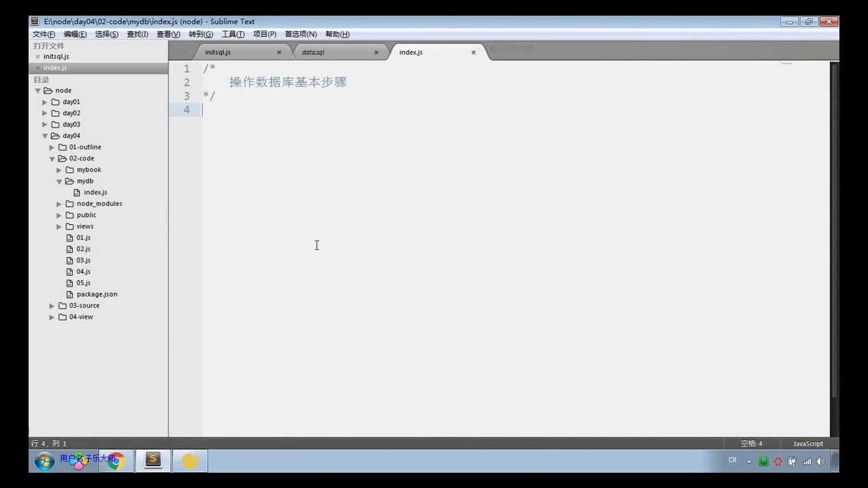
Task: Open the 查看(V) menu
Action: tap(168, 34)
